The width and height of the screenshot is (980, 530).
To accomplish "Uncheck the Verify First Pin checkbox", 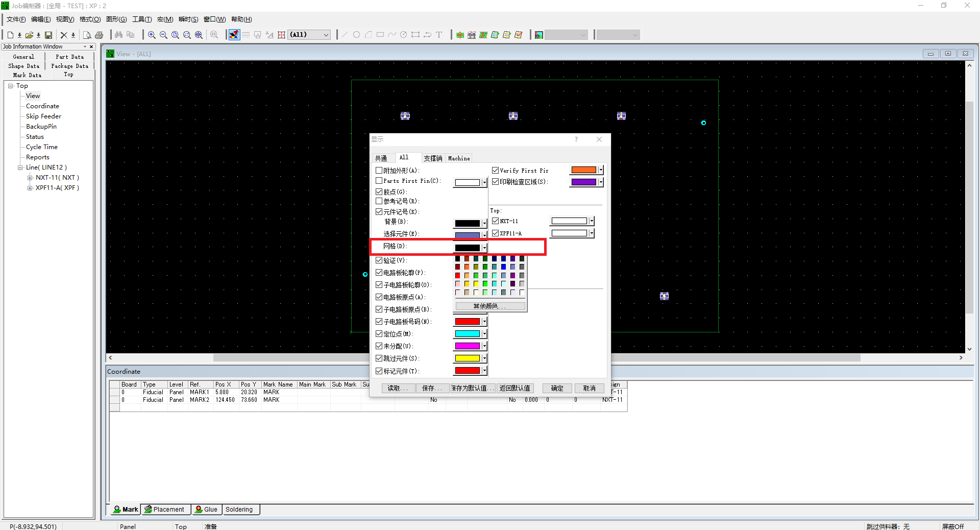I will (x=495, y=171).
